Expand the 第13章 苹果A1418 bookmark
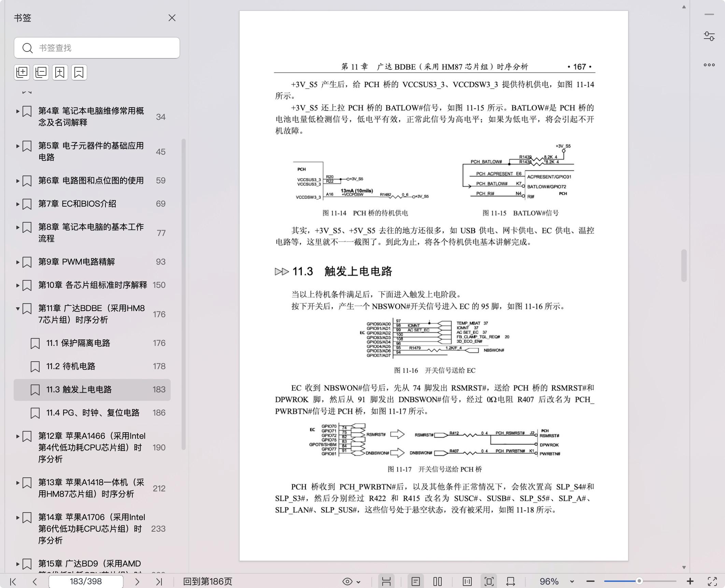 (x=17, y=482)
